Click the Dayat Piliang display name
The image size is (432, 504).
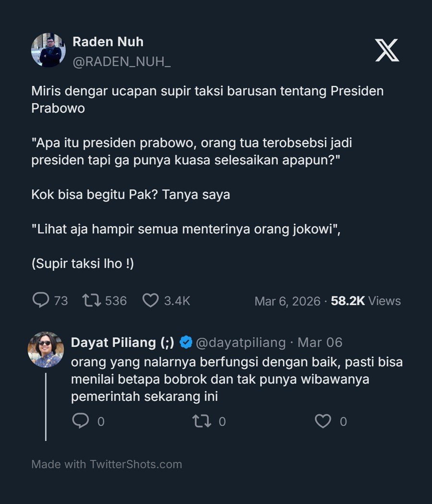(x=123, y=342)
